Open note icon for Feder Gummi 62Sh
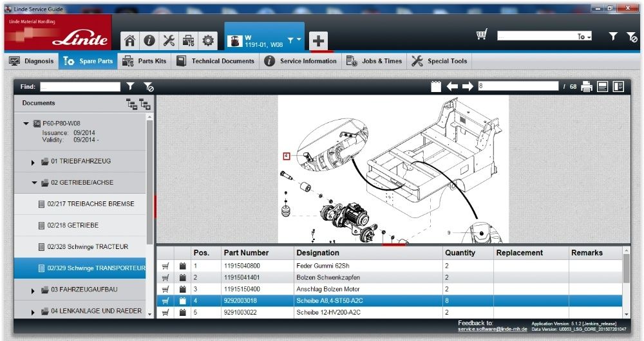 pyautogui.click(x=183, y=266)
